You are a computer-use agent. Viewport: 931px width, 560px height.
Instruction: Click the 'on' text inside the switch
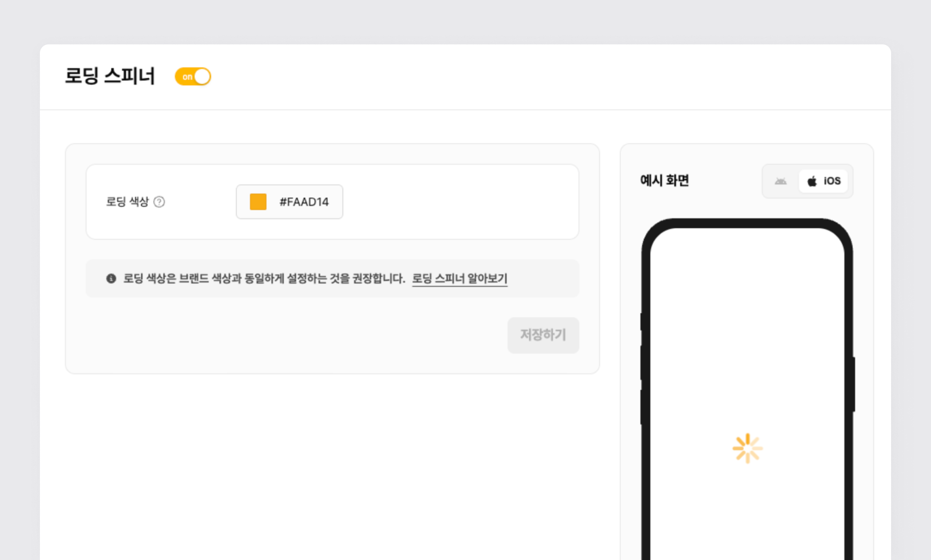(x=187, y=77)
